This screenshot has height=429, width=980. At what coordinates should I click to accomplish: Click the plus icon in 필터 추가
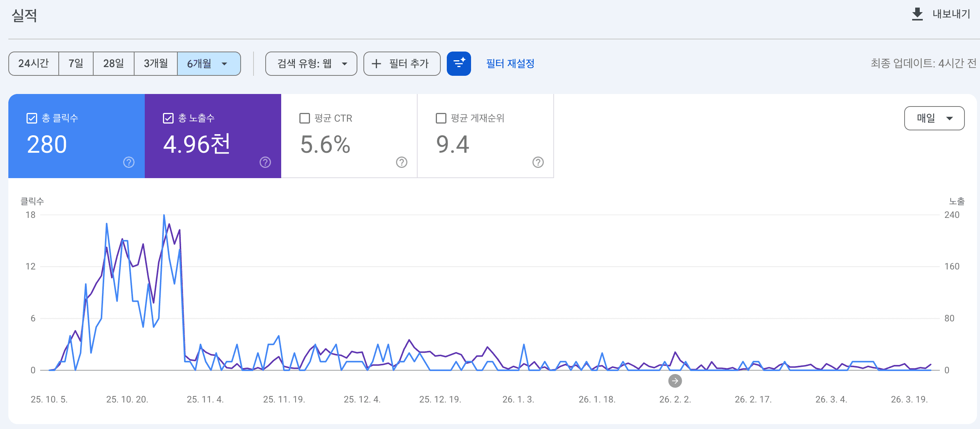click(x=377, y=64)
